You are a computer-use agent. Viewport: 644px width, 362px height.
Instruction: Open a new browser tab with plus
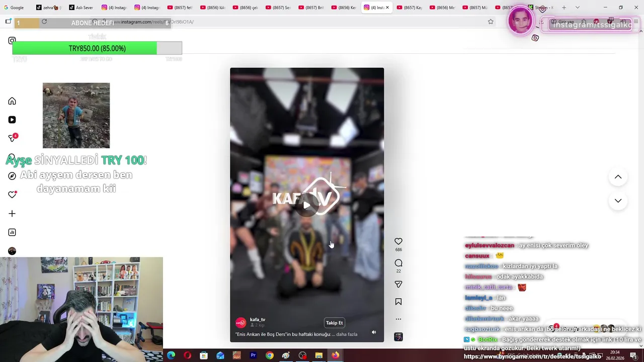563,8
